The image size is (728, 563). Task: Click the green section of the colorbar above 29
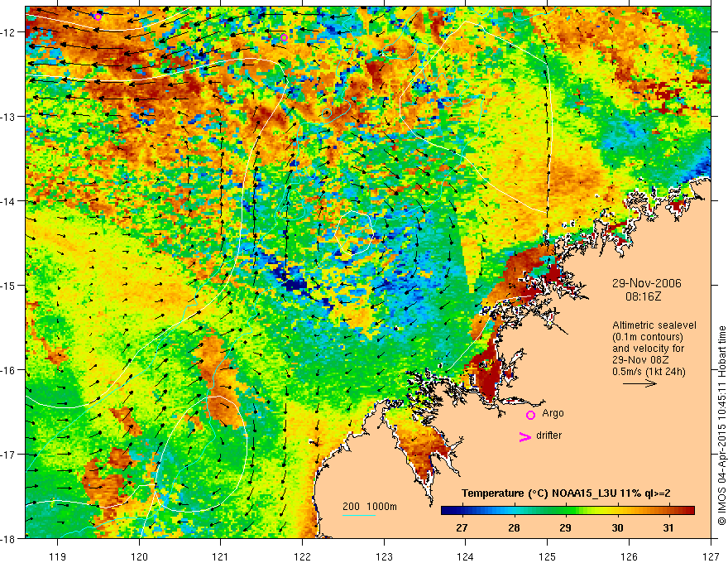click(x=565, y=511)
